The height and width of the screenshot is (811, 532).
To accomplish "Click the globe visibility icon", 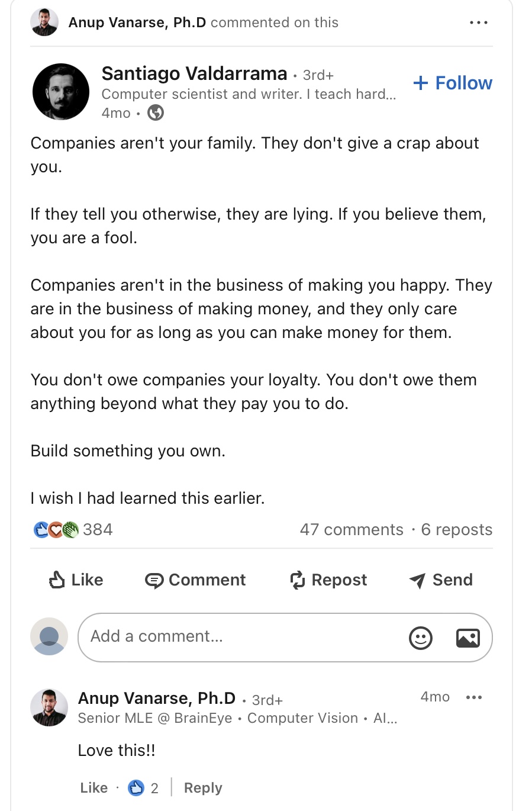I will pyautogui.click(x=156, y=112).
